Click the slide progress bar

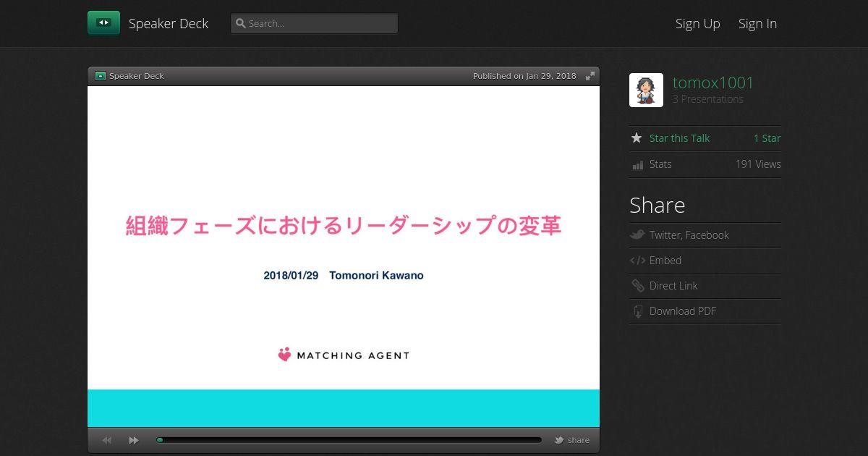[349, 440]
